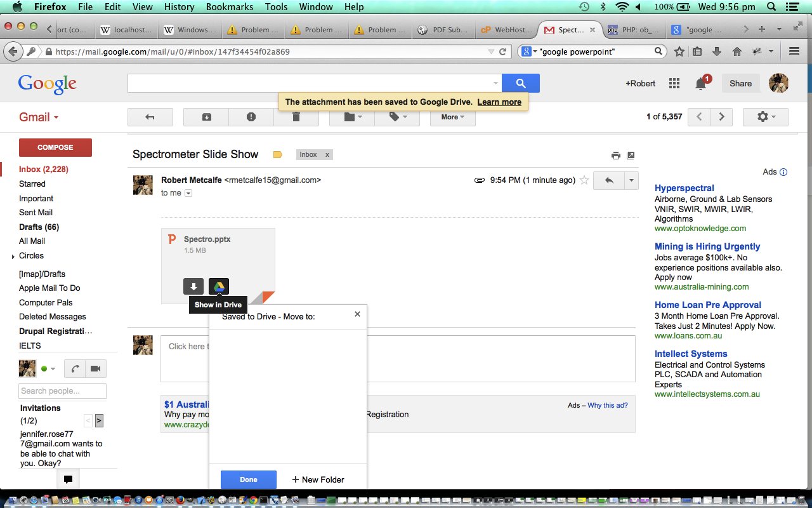Click the blue Google search button
Screen dimensions: 812x508
coord(521,83)
